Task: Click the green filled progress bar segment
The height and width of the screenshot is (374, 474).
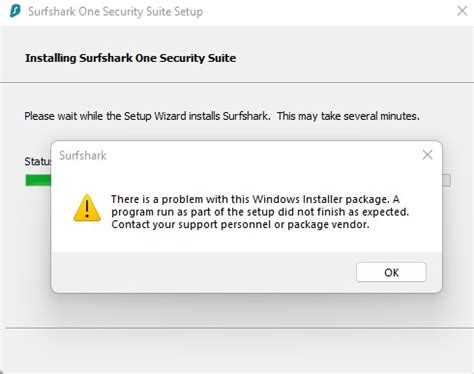Action: tap(38, 180)
